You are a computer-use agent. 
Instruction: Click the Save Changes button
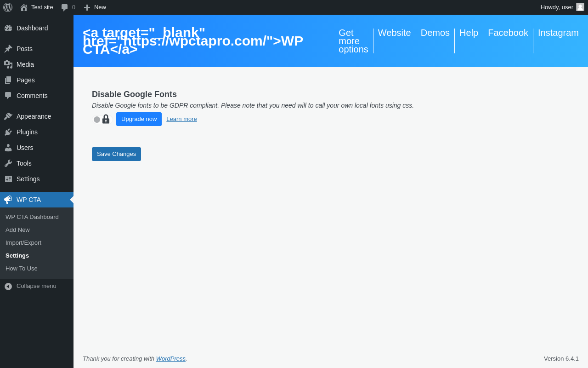click(x=116, y=154)
